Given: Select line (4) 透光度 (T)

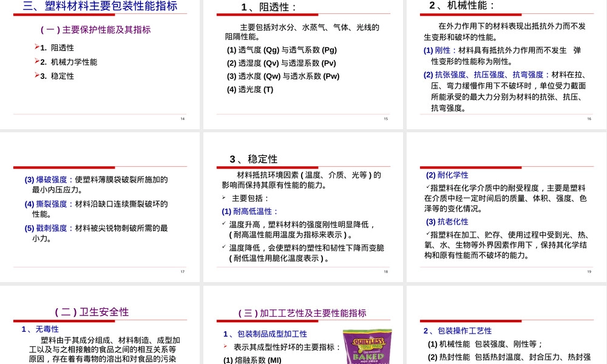Looking at the screenshot, I should coord(250,89).
